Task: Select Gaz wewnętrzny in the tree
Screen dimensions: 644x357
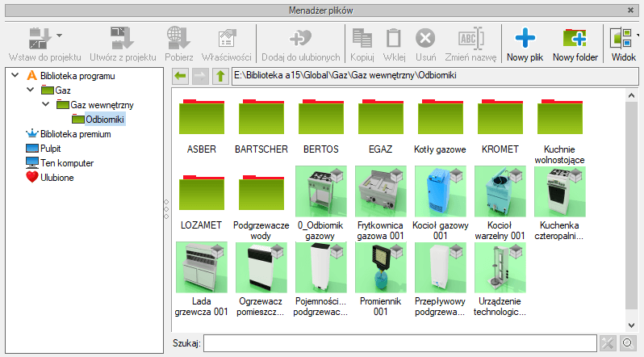Action: click(x=102, y=105)
